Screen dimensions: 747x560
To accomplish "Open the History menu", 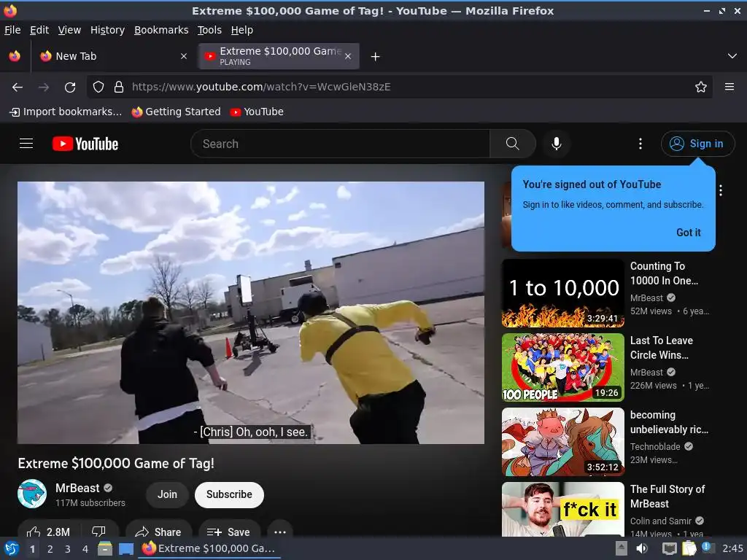I will pos(107,30).
